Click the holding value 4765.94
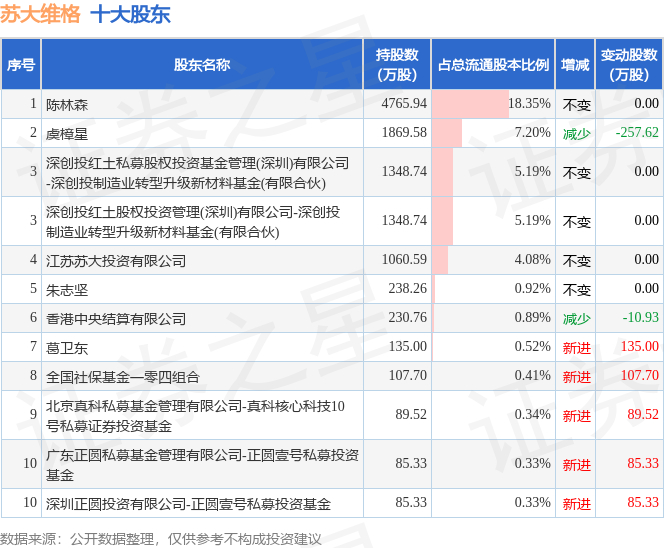Image resolution: width=664 pixels, height=548 pixels. (404, 103)
